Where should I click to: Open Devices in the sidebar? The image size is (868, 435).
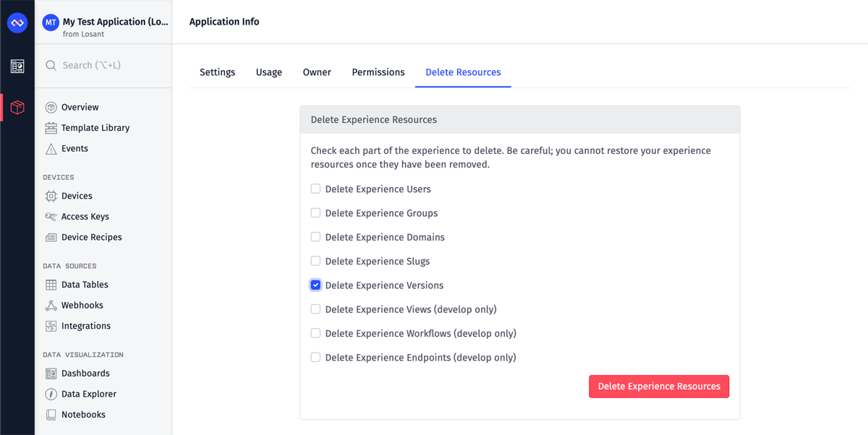pyautogui.click(x=77, y=196)
